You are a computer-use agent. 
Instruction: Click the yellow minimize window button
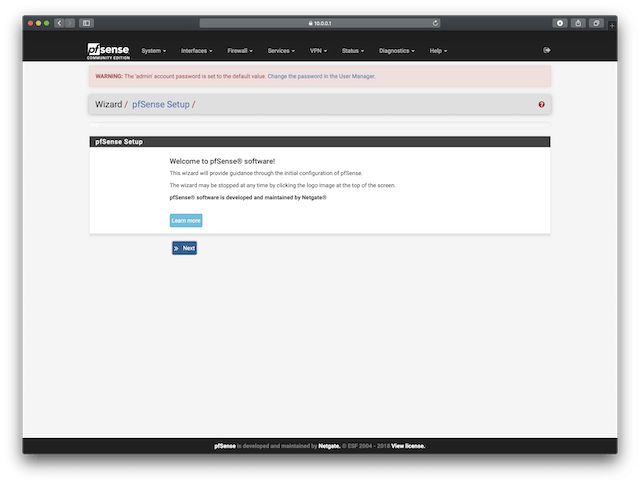pyautogui.click(x=38, y=23)
